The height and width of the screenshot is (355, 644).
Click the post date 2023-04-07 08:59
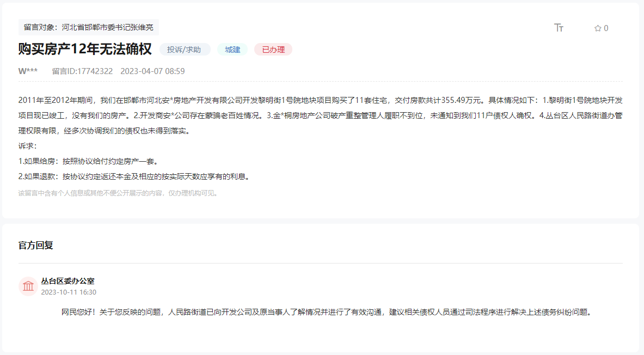(152, 71)
